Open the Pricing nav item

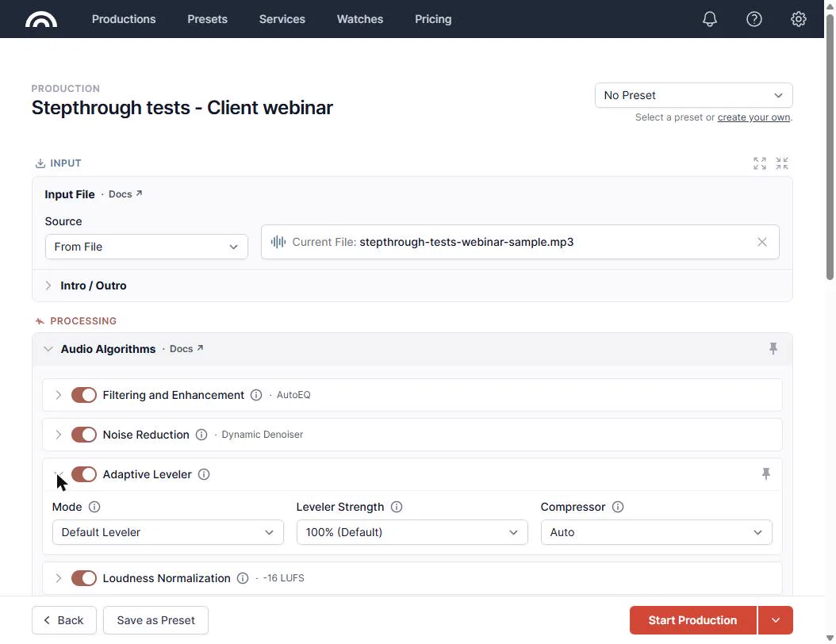click(x=433, y=19)
